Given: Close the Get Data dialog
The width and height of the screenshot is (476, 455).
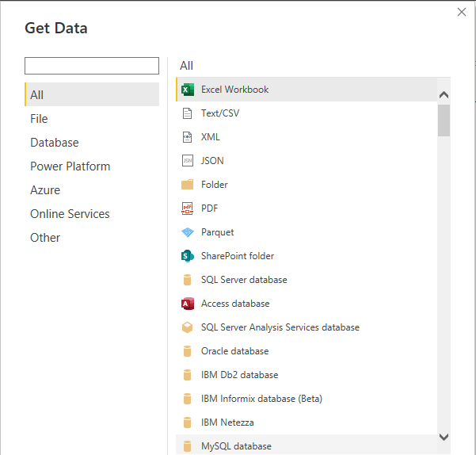Looking at the screenshot, I should point(462,12).
